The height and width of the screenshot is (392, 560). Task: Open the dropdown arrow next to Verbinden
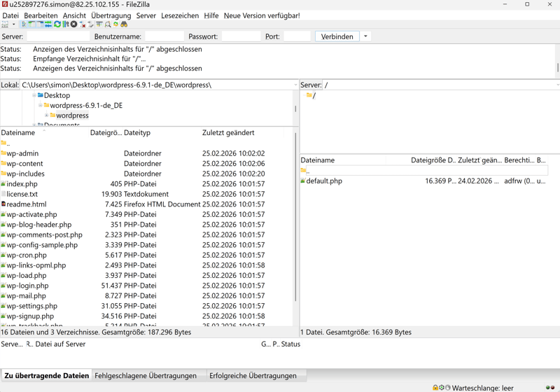365,36
